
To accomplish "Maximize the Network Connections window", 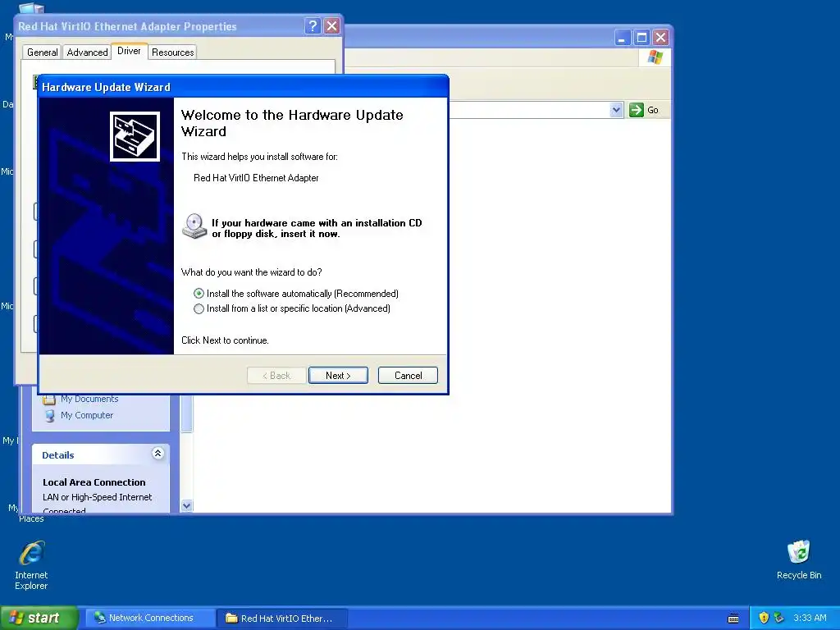I will [641, 38].
